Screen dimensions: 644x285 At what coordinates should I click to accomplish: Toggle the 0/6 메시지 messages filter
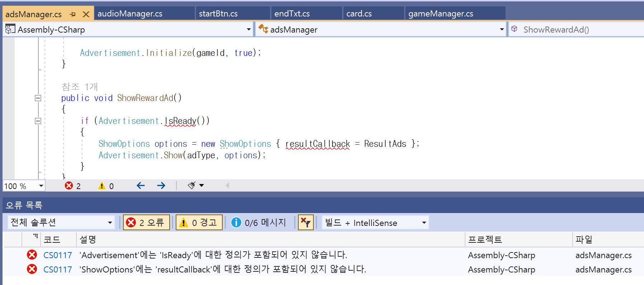[x=259, y=223]
